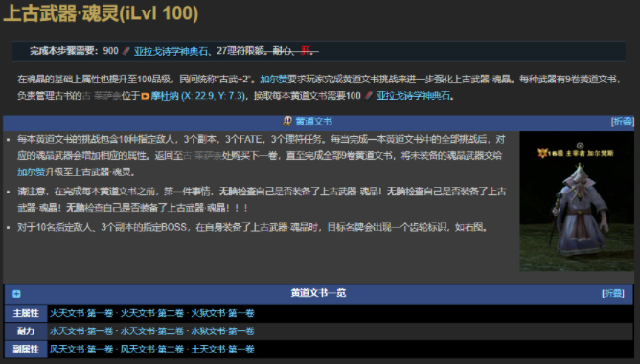The height and width of the screenshot is (364, 640).
Task: Open 风天文书·第一卷 link
Action: [81, 349]
